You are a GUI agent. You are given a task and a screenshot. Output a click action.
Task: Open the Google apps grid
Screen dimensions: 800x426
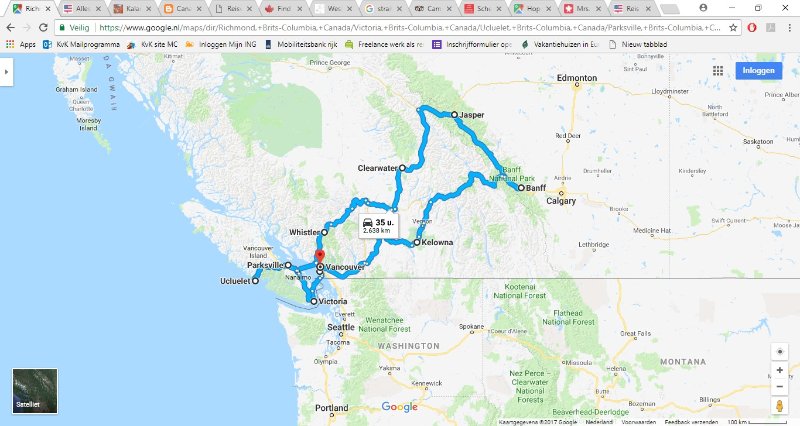pyautogui.click(x=718, y=71)
